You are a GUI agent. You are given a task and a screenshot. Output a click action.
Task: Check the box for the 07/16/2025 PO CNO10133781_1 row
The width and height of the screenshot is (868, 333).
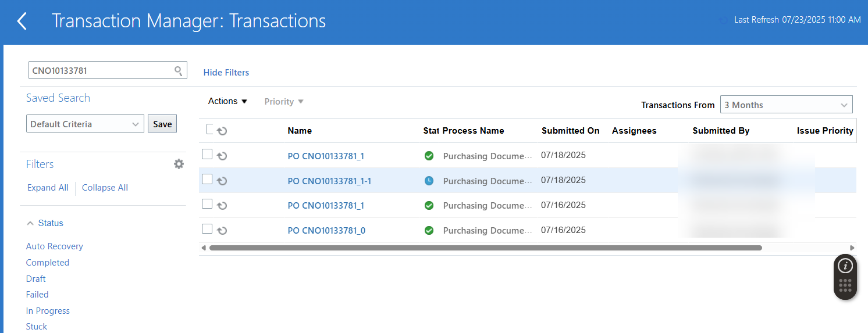(x=207, y=204)
